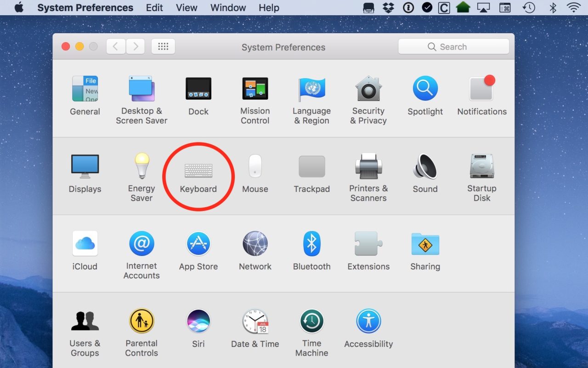Click the Wi-Fi menu bar icon
This screenshot has height=368, width=588.
tap(573, 7)
